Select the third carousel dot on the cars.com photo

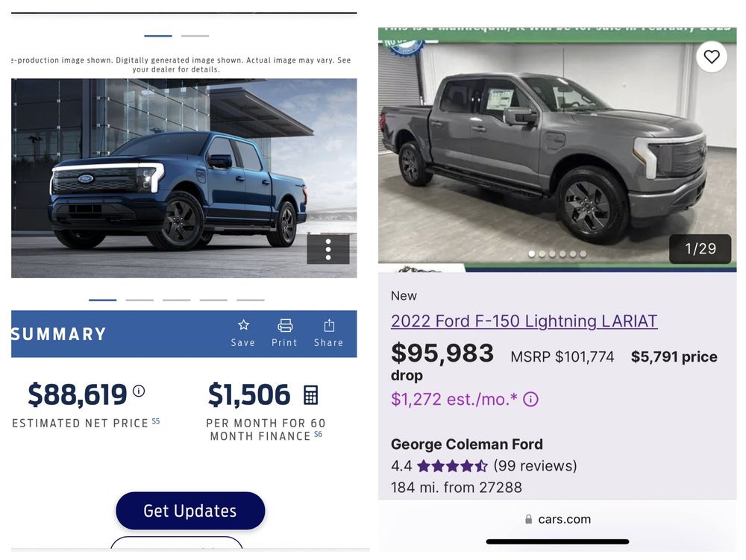[552, 254]
